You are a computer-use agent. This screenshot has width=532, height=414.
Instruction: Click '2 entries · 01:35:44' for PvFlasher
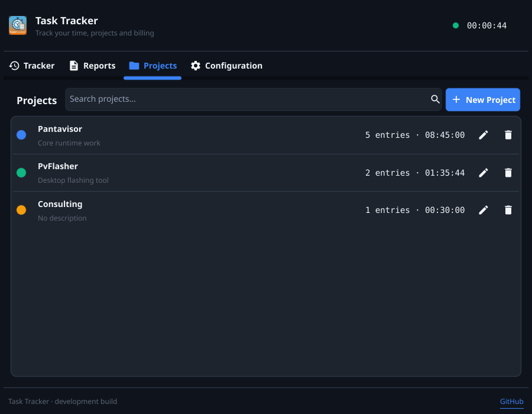(x=415, y=173)
